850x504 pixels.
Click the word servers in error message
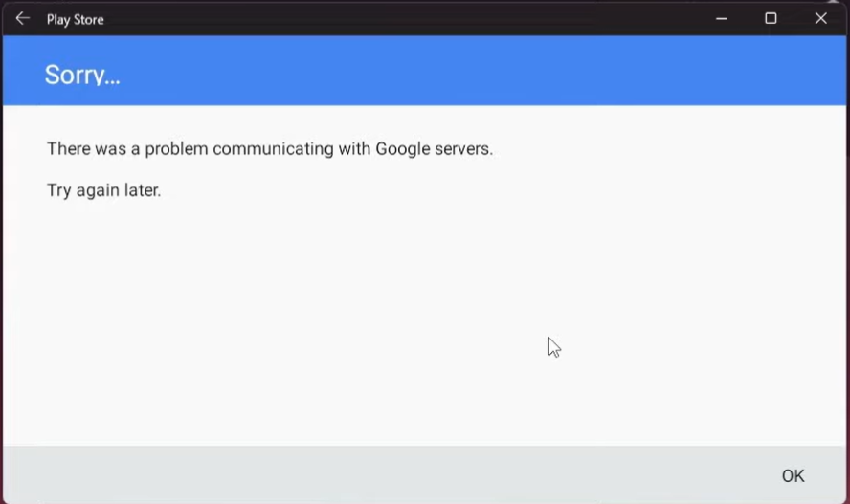464,149
